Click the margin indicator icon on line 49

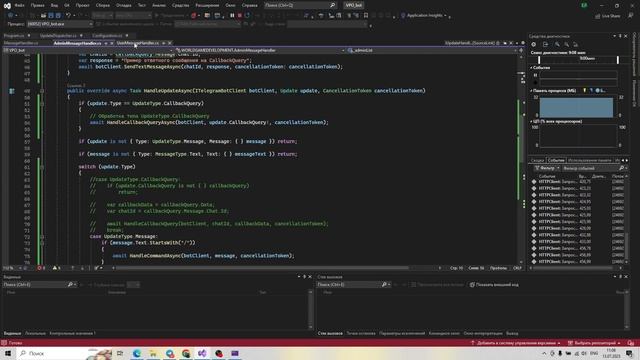click(12, 91)
